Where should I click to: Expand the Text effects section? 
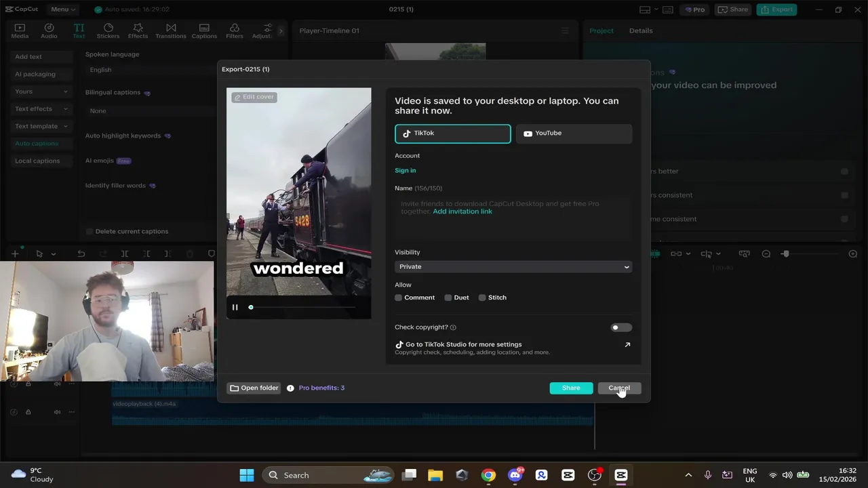pos(41,108)
